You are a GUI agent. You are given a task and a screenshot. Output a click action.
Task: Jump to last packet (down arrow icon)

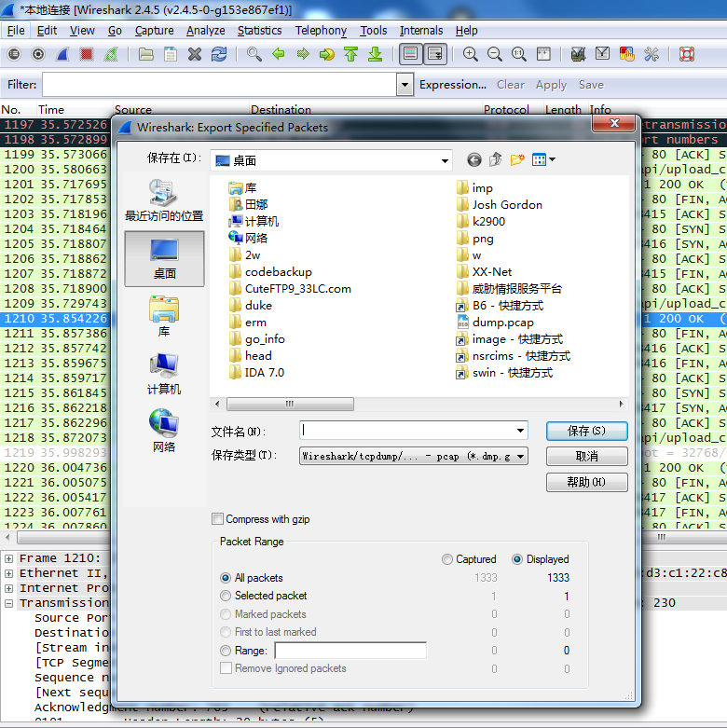375,54
